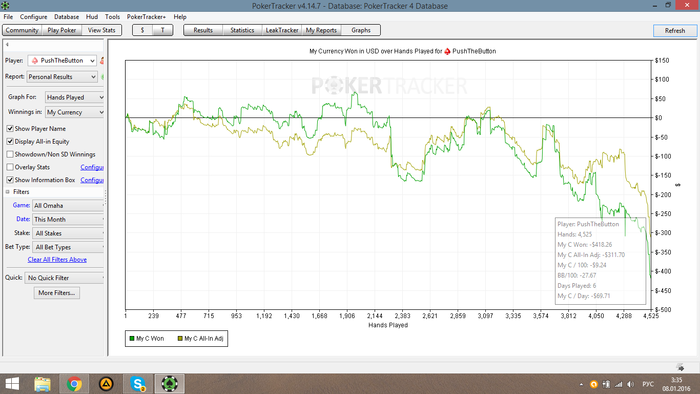This screenshot has width=700, height=394.
Task: Open battery and power tray icon
Action: click(606, 384)
